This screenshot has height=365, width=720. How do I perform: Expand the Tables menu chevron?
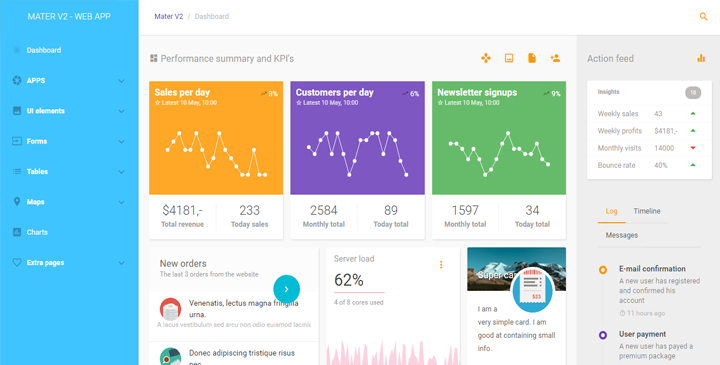coord(121,172)
